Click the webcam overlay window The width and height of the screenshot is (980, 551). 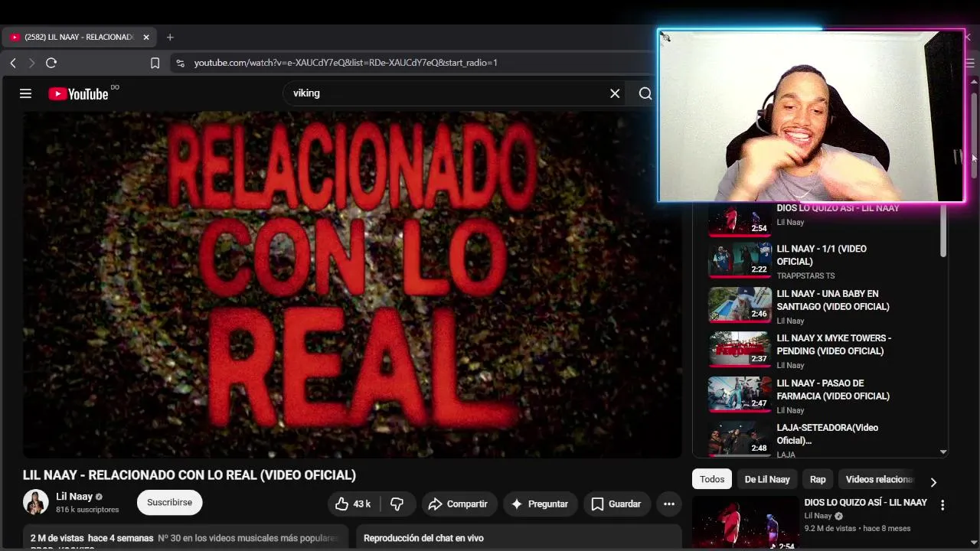click(811, 116)
